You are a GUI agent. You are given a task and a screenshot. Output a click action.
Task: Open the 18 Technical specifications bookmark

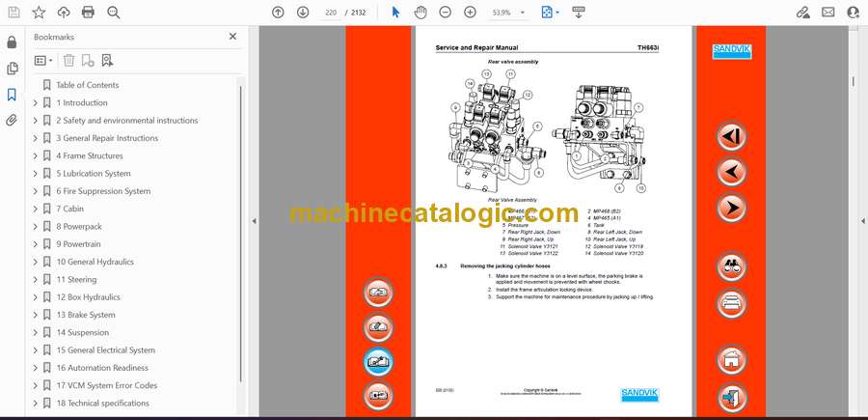(x=103, y=403)
